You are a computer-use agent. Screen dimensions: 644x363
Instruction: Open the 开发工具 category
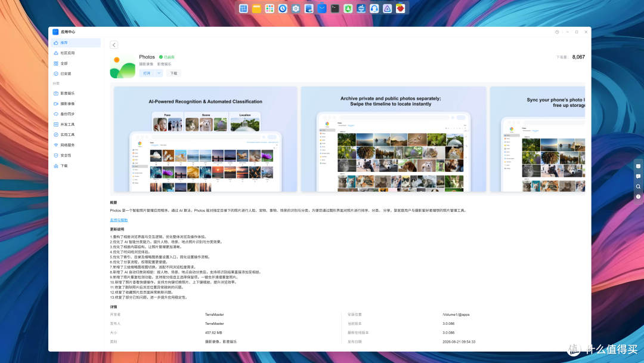[x=76, y=124]
